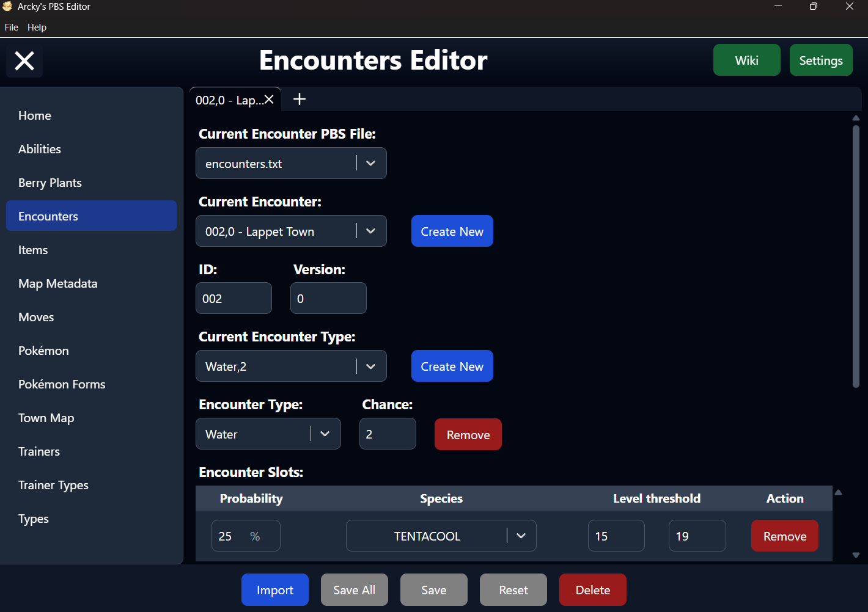Remove the TENTACOOL encounter slot
Screen dimensions: 868x612
[785, 536]
